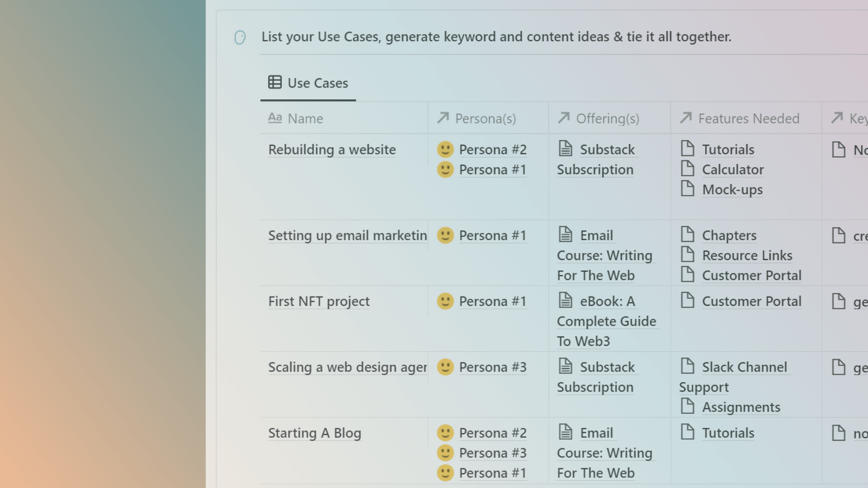Image resolution: width=868 pixels, height=488 pixels.
Task: Open the Customer Portal page link
Action: 752,301
